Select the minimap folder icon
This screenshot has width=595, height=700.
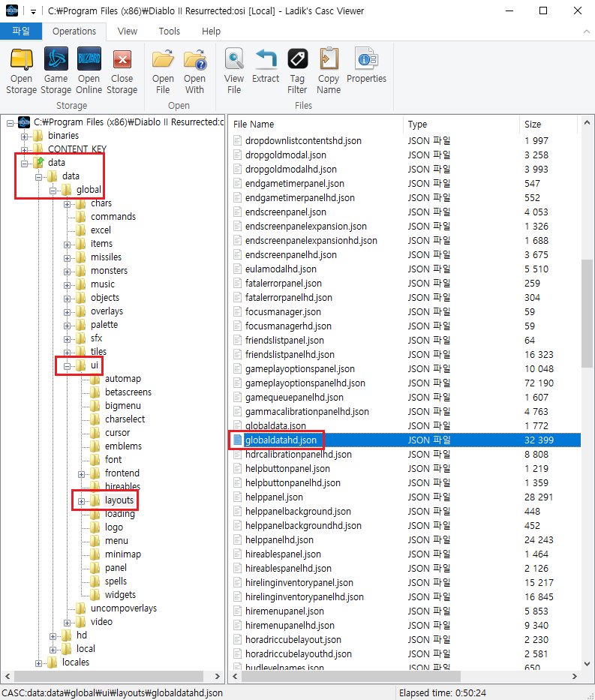pos(95,554)
